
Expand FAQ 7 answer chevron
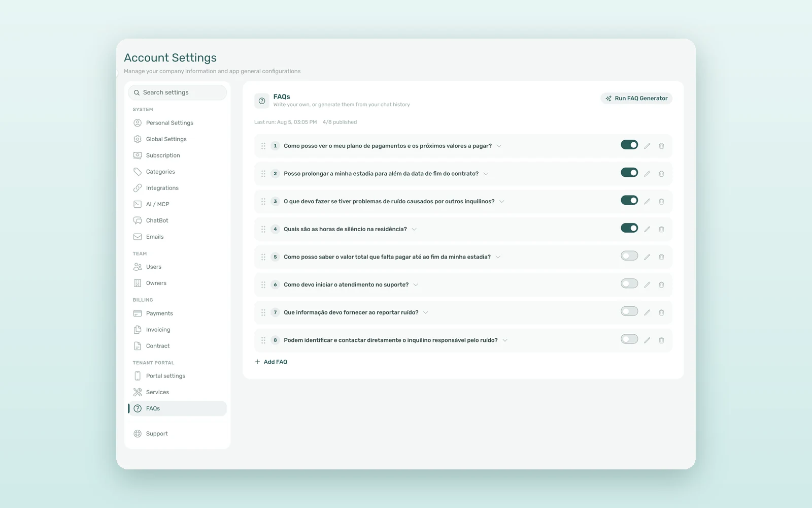tap(426, 312)
